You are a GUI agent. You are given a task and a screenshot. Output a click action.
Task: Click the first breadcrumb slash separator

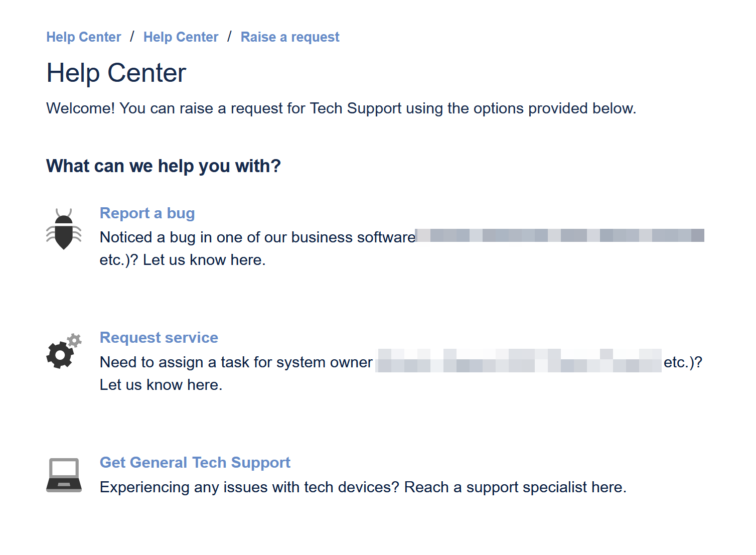pos(132,37)
